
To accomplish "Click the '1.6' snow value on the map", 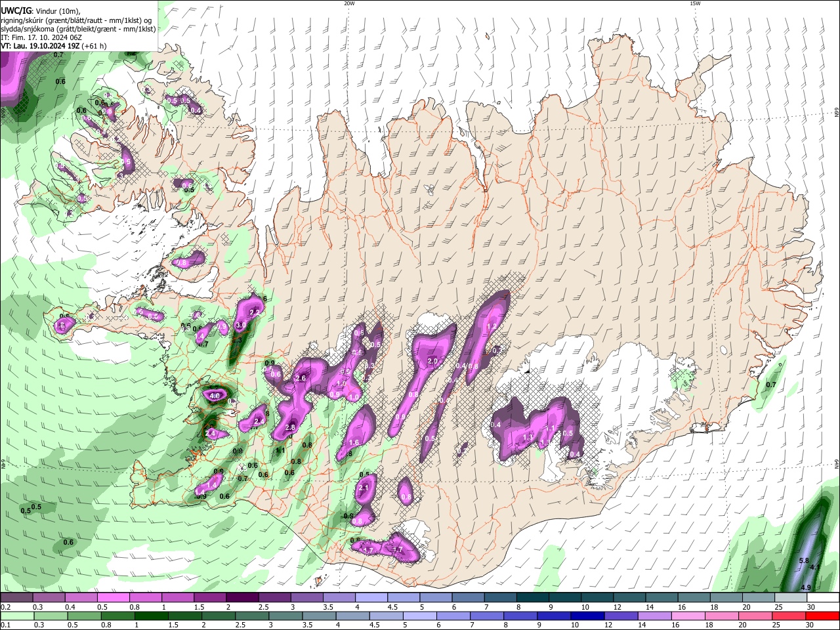I will (354, 443).
